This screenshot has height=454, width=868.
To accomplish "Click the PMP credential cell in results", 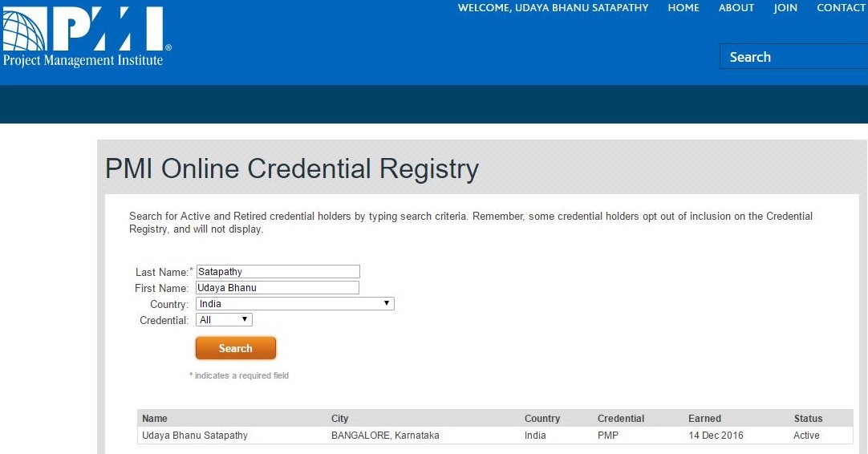I will pos(608,436).
